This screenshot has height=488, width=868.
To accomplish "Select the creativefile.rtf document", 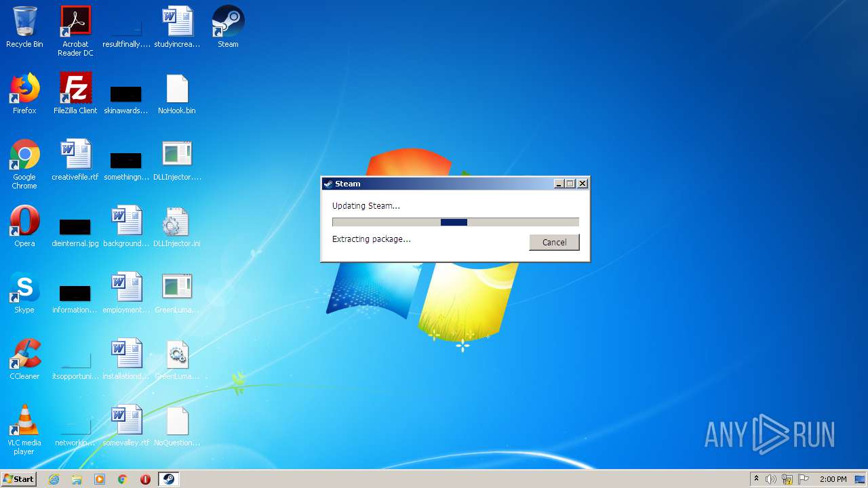I will point(75,160).
